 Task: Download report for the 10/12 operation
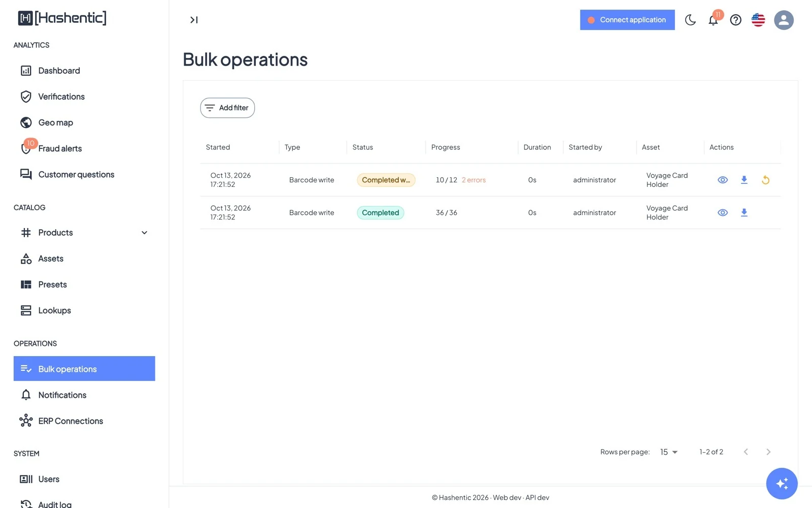[x=744, y=180]
